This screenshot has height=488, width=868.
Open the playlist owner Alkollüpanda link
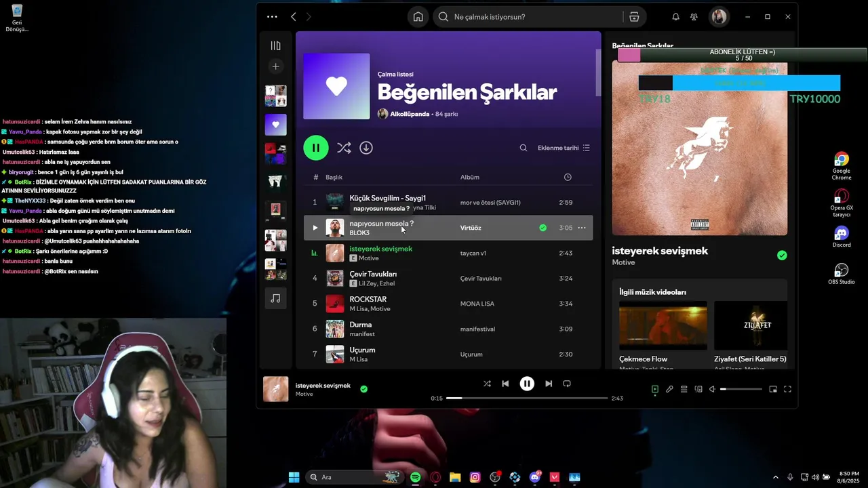[x=410, y=114]
